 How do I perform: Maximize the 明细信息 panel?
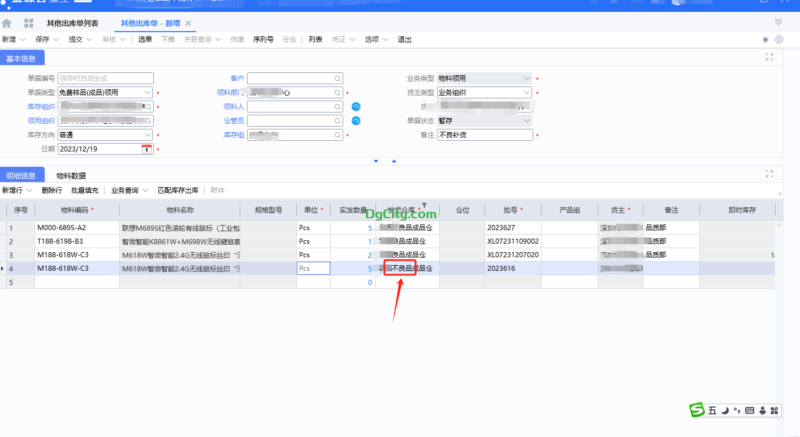click(x=769, y=174)
